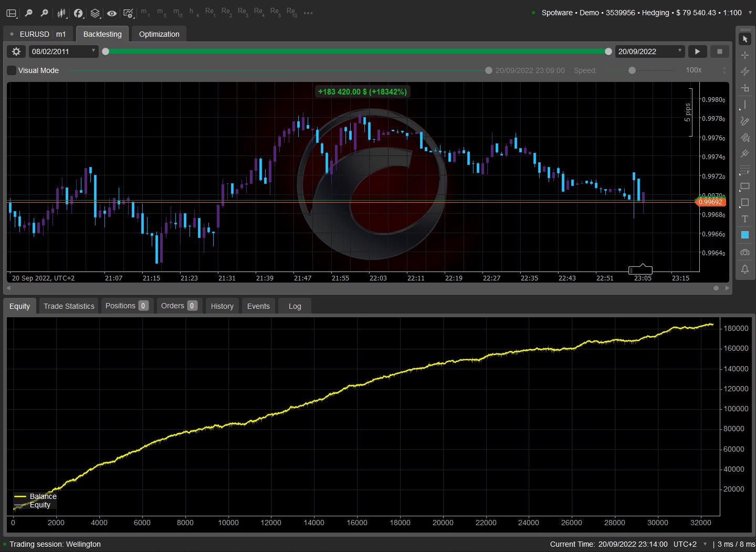Viewport: 756px width, 552px height.
Task: Zoom out the chart with the magnifier
Action: tap(29, 13)
